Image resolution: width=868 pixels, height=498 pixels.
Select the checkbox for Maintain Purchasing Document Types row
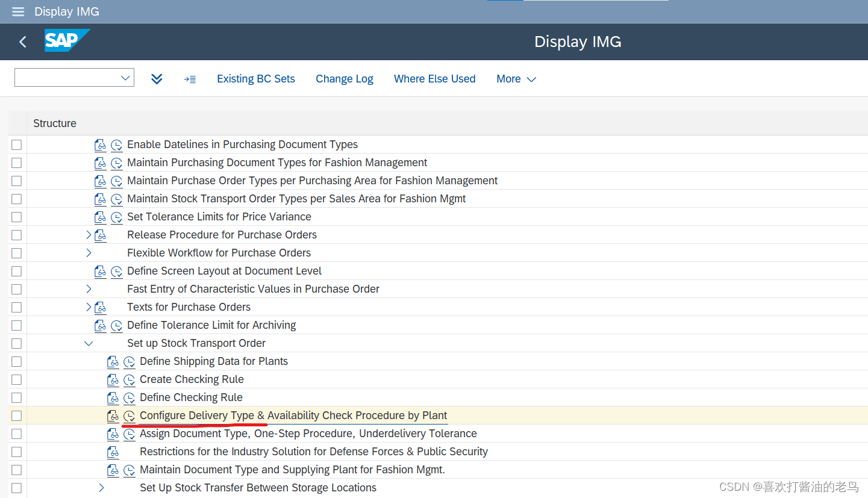click(16, 163)
